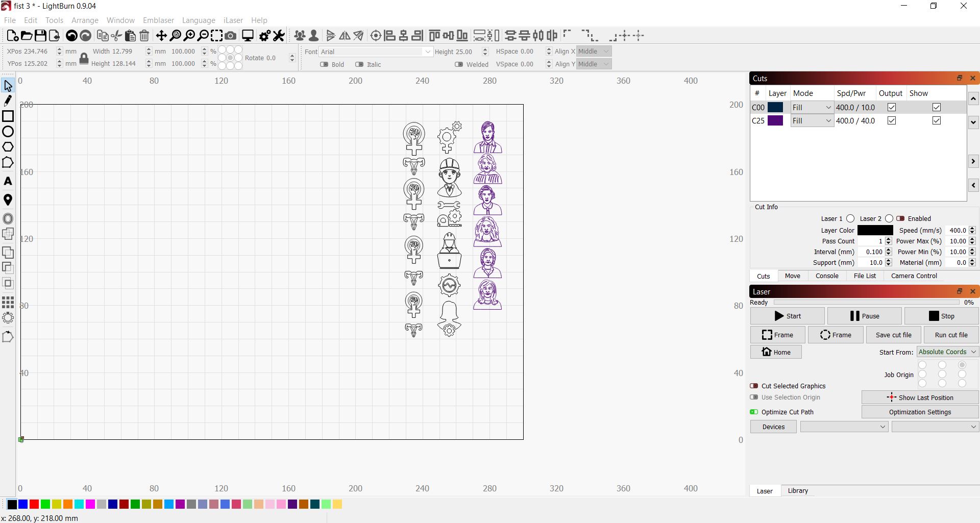Viewport: 980px width, 523px height.
Task: Select the Position Laser pin tool
Action: click(x=8, y=200)
